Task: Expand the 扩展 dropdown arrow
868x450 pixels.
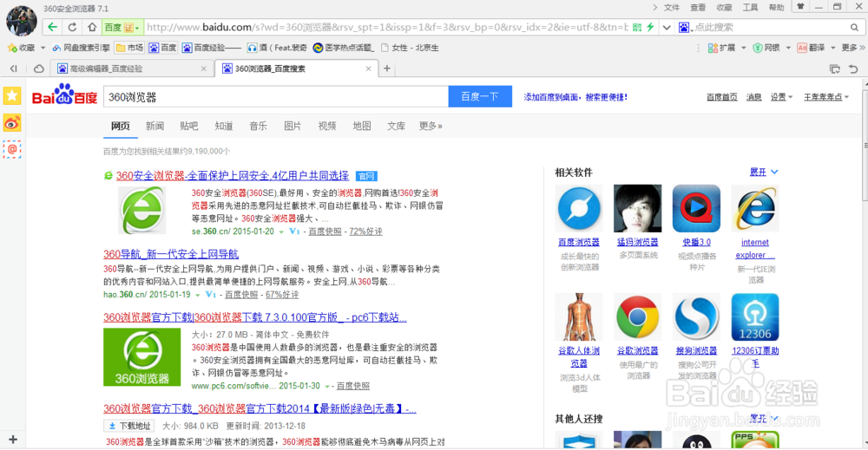Action: coord(744,48)
